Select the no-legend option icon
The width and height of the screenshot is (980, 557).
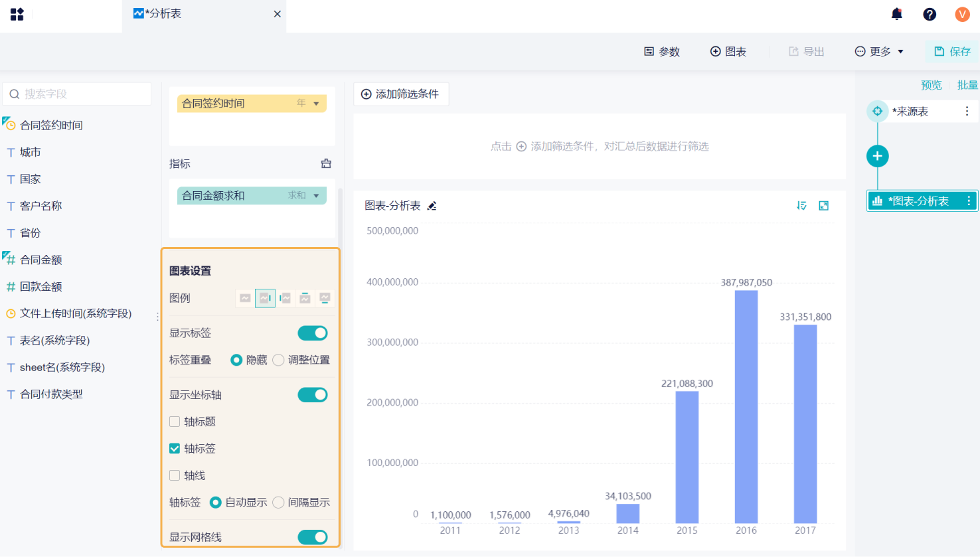245,298
